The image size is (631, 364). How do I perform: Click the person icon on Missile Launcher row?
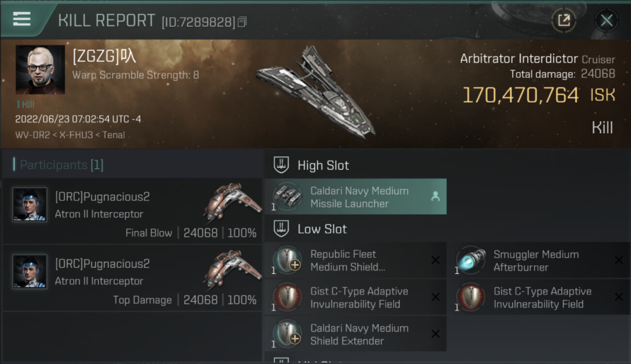point(435,197)
